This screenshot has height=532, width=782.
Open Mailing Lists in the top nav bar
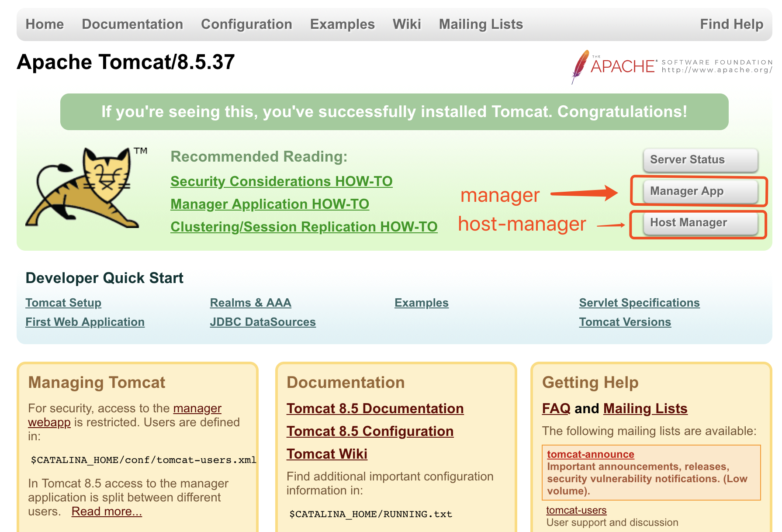pos(481,24)
